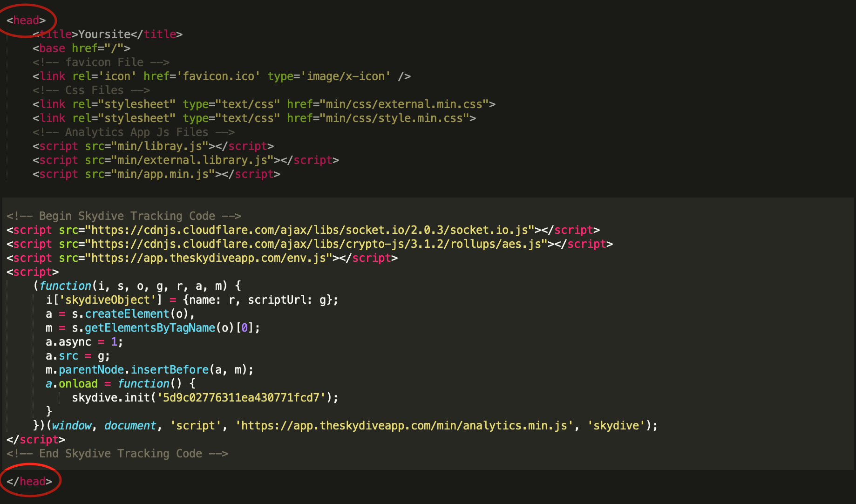
Task: Click the s.createElement(o) line
Action: (120, 313)
